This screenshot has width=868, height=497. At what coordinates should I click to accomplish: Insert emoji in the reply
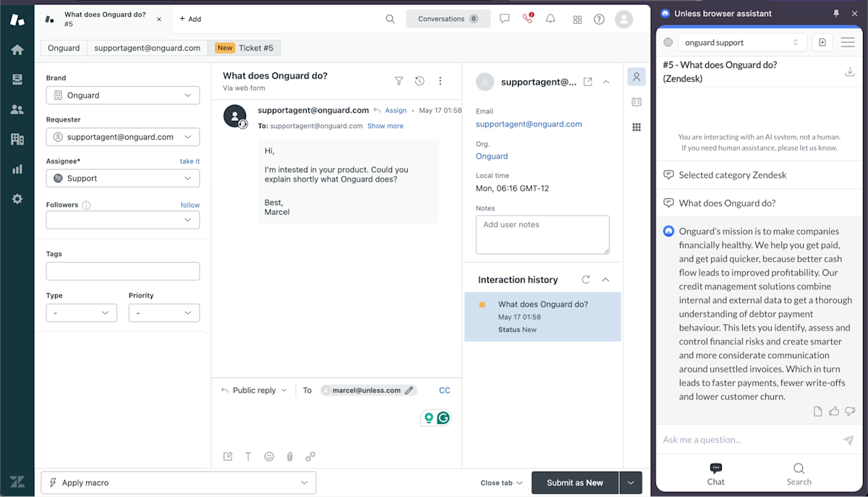tap(269, 456)
